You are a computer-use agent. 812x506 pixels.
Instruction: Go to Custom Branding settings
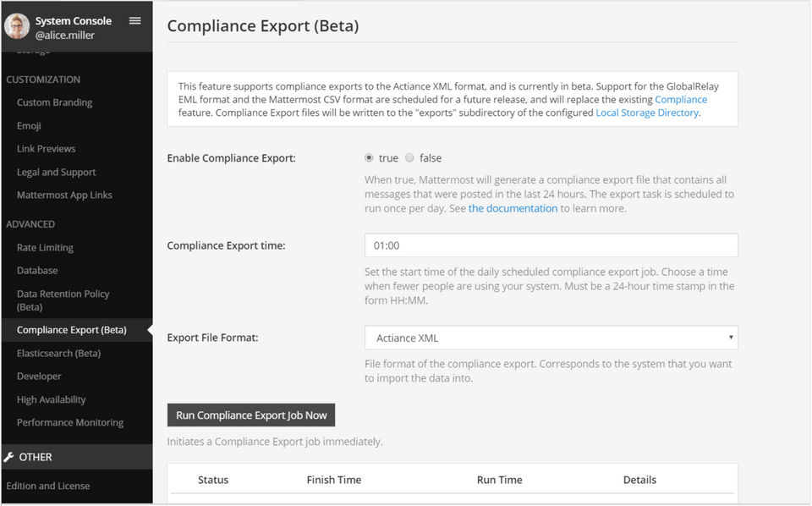pos(55,102)
